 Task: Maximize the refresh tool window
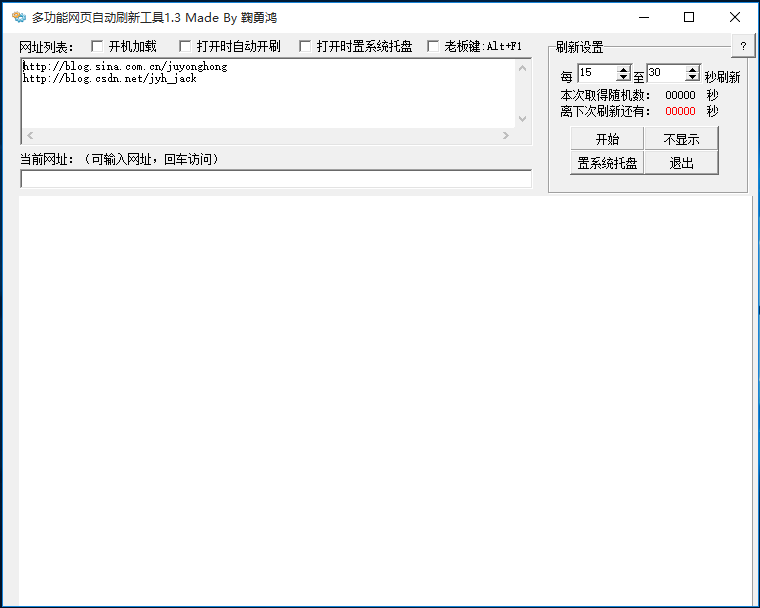click(x=689, y=17)
